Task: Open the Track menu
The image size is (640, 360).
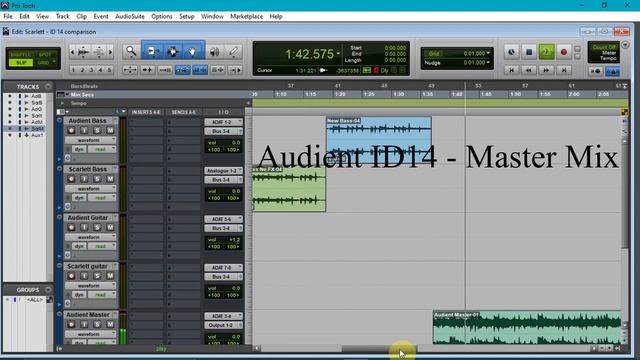Action: (x=62, y=16)
